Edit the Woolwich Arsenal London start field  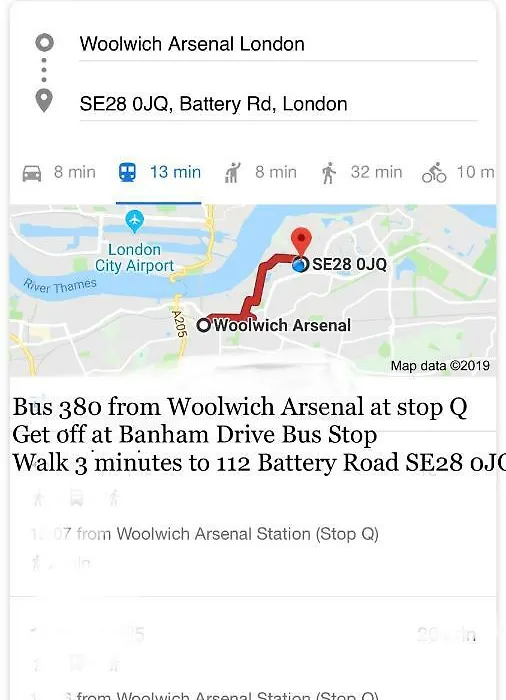pos(278,44)
